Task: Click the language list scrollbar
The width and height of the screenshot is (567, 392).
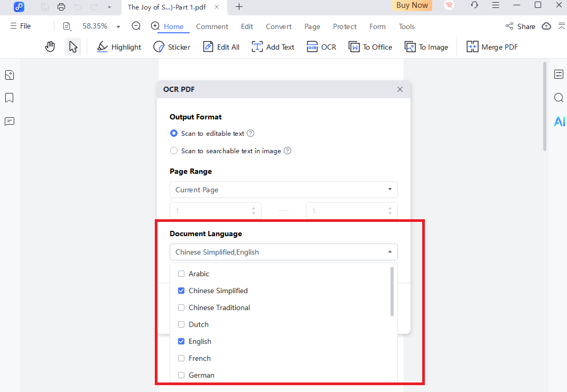Action: click(x=392, y=291)
